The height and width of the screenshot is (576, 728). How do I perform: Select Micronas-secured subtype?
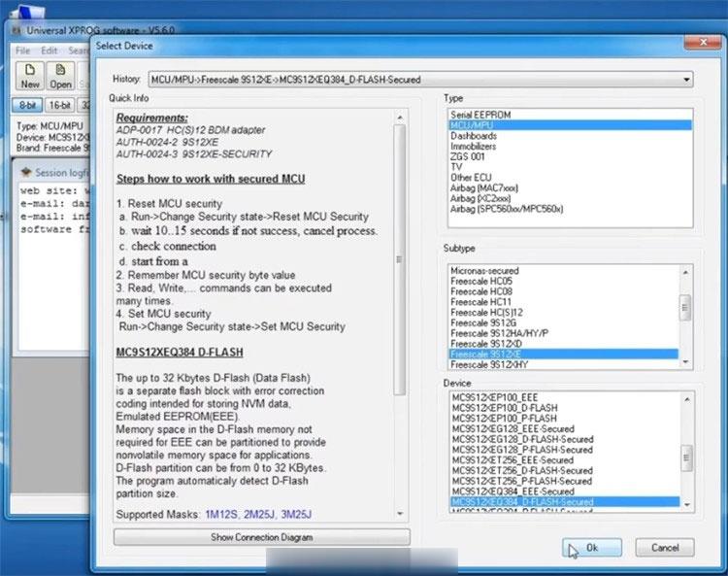[564, 270]
